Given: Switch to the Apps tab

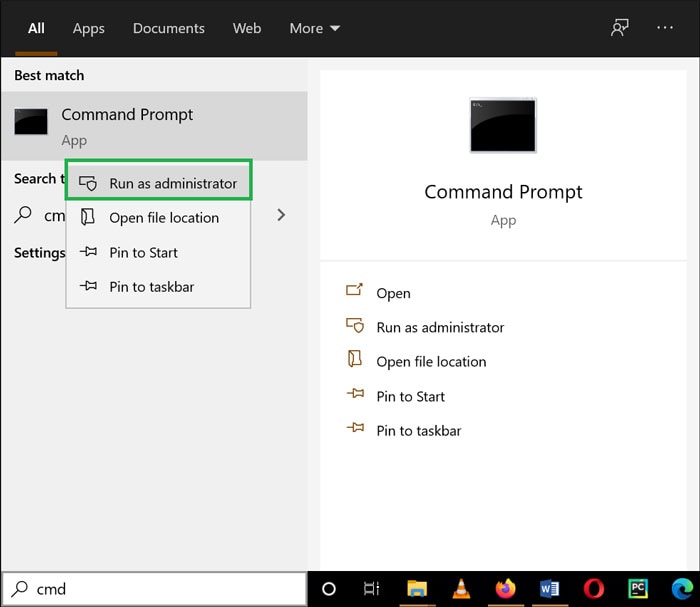Looking at the screenshot, I should coord(89,28).
